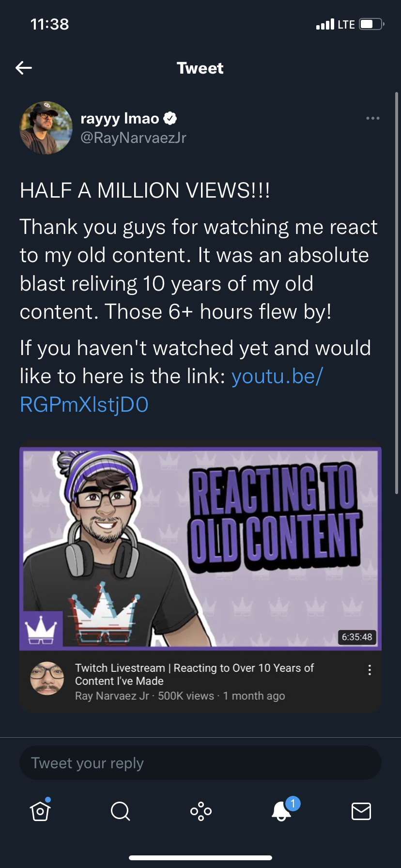Viewport: 401px width, 868px height.
Task: Open the tweet's three-dot options menu
Action: 372,118
